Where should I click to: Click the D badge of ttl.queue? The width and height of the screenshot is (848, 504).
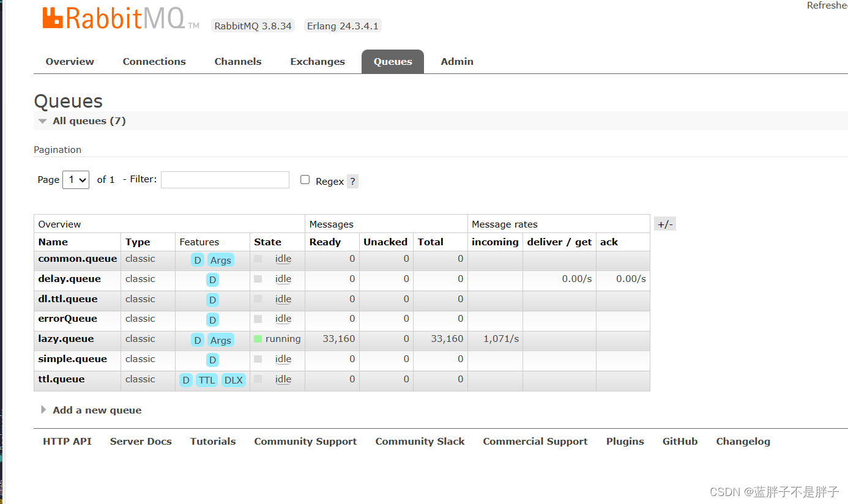pos(186,380)
